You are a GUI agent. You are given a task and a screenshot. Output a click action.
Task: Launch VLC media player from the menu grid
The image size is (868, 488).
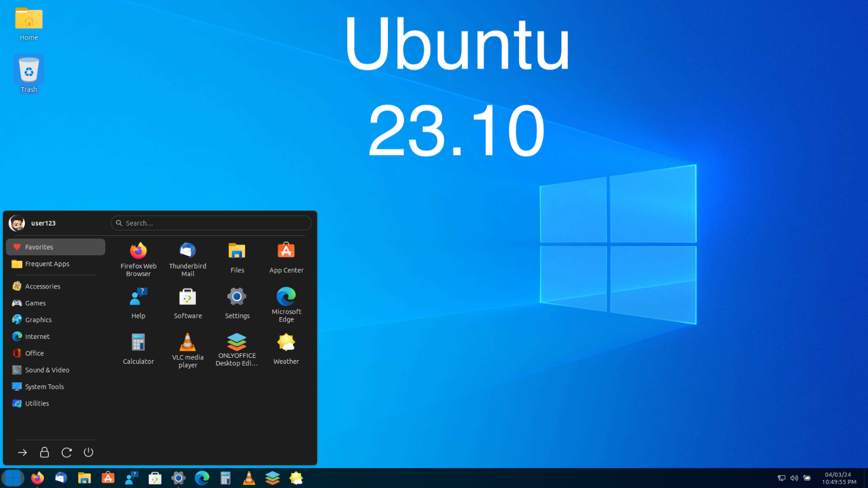click(188, 350)
